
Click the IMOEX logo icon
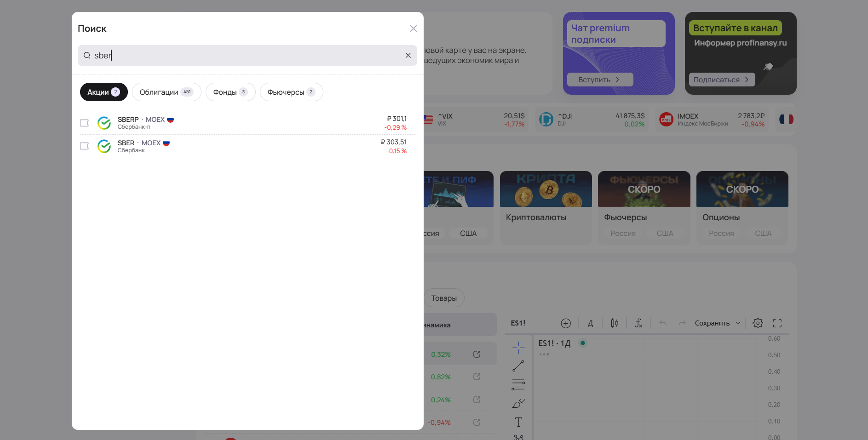tap(666, 120)
